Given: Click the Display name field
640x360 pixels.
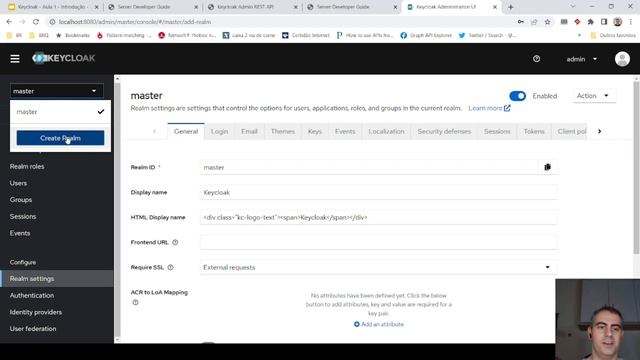Looking at the screenshot, I should pyautogui.click(x=378, y=192).
